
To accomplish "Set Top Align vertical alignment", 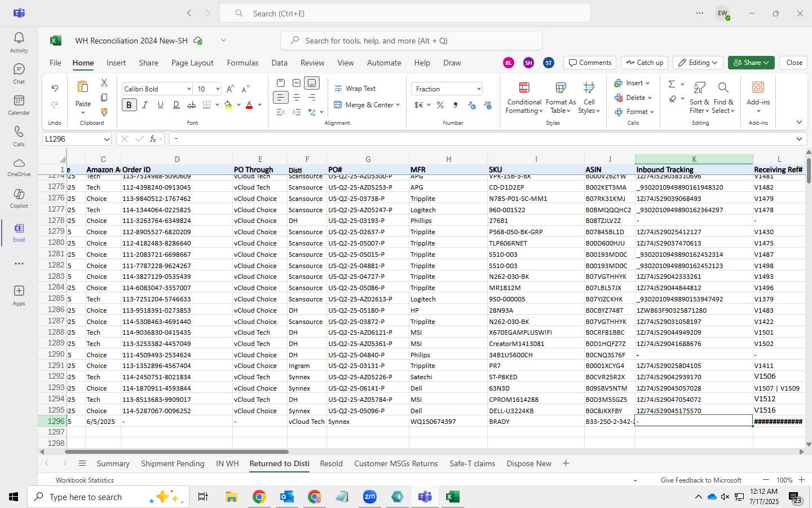I will pyautogui.click(x=280, y=83).
